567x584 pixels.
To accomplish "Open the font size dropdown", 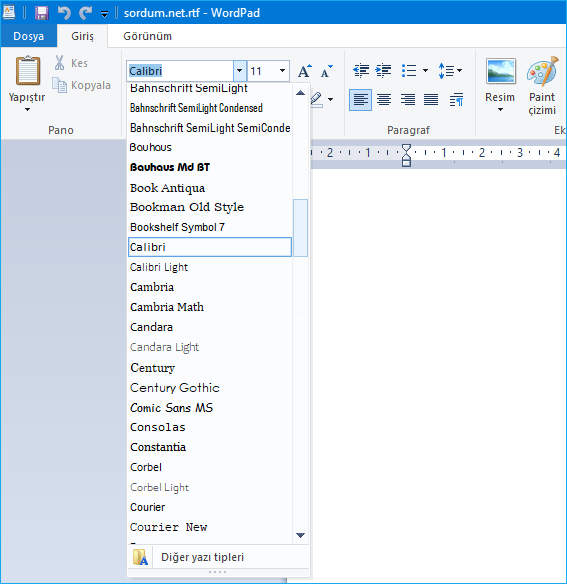I will tap(282, 71).
